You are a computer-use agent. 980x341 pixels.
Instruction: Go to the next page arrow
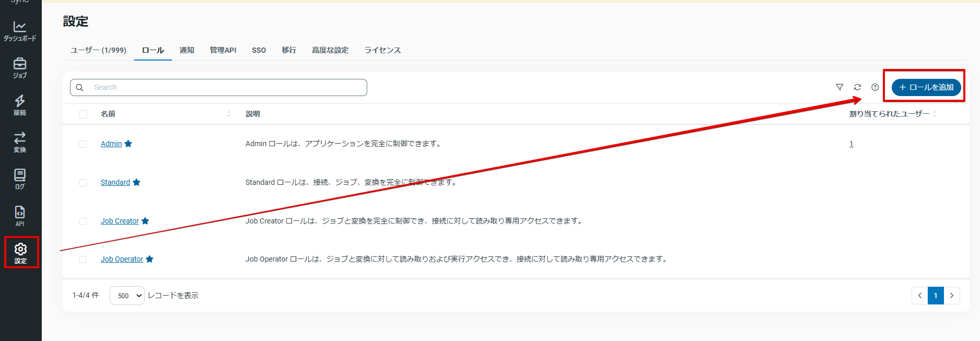pyautogui.click(x=952, y=296)
